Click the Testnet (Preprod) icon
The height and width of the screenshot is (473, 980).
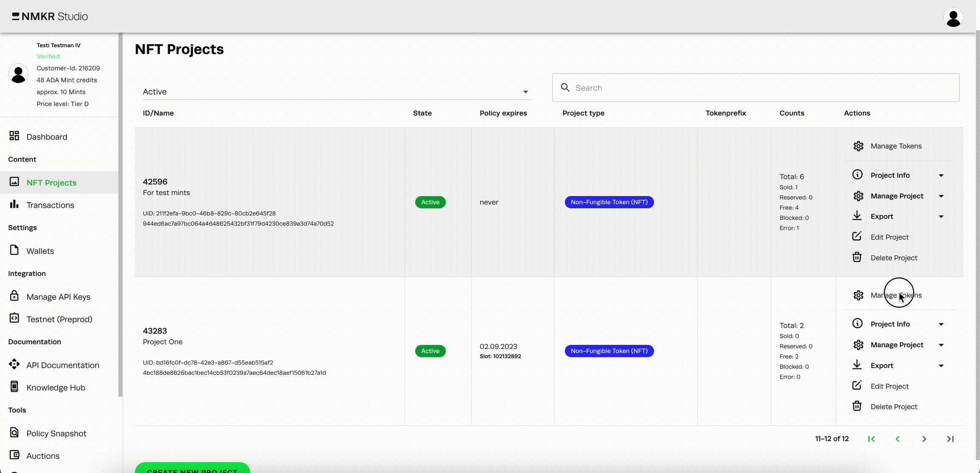pos(14,318)
